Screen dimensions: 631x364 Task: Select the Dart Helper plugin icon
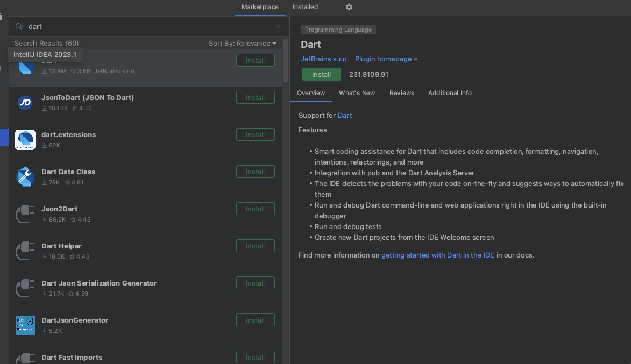point(25,251)
